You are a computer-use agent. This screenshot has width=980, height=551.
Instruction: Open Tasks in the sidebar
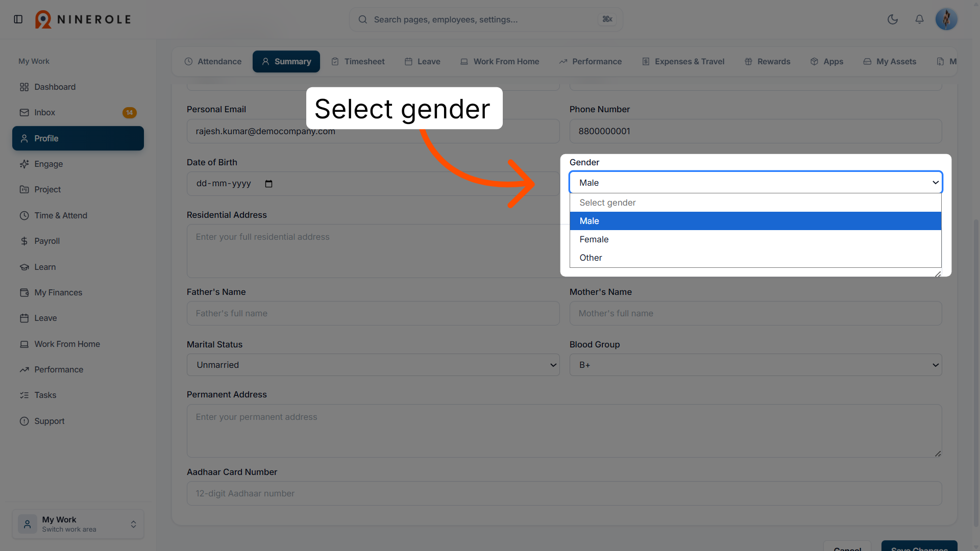(78, 395)
